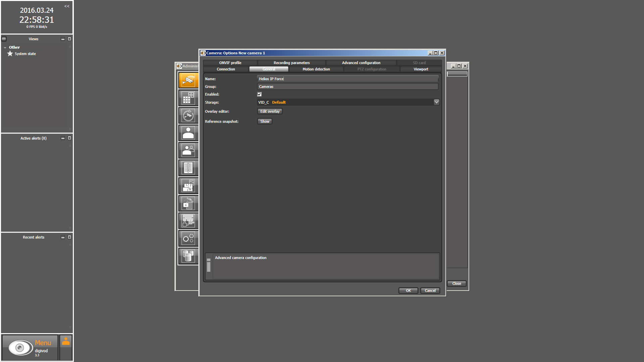Image resolution: width=644 pixels, height=362 pixels.
Task: Uncheck the Enabled checkbox
Action: [x=259, y=94]
